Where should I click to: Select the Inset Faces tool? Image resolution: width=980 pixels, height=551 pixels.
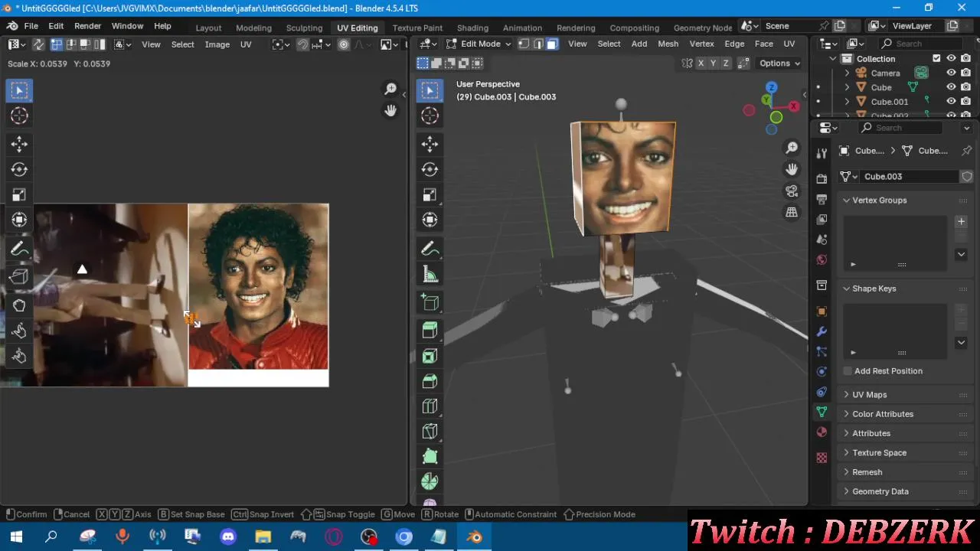[430, 356]
